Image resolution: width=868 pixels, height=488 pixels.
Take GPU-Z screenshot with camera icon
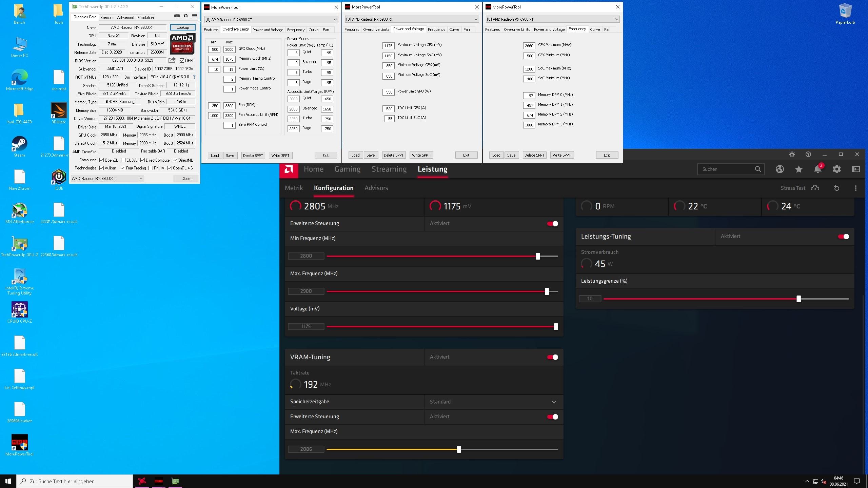click(x=177, y=16)
